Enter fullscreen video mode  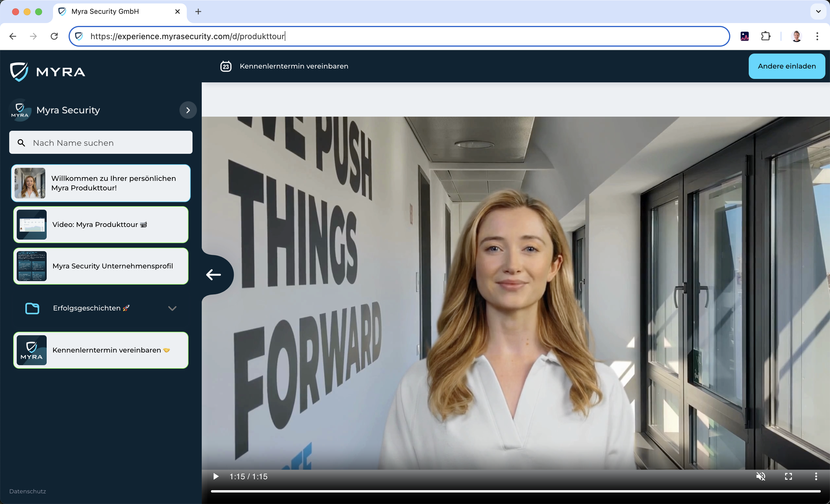click(788, 476)
